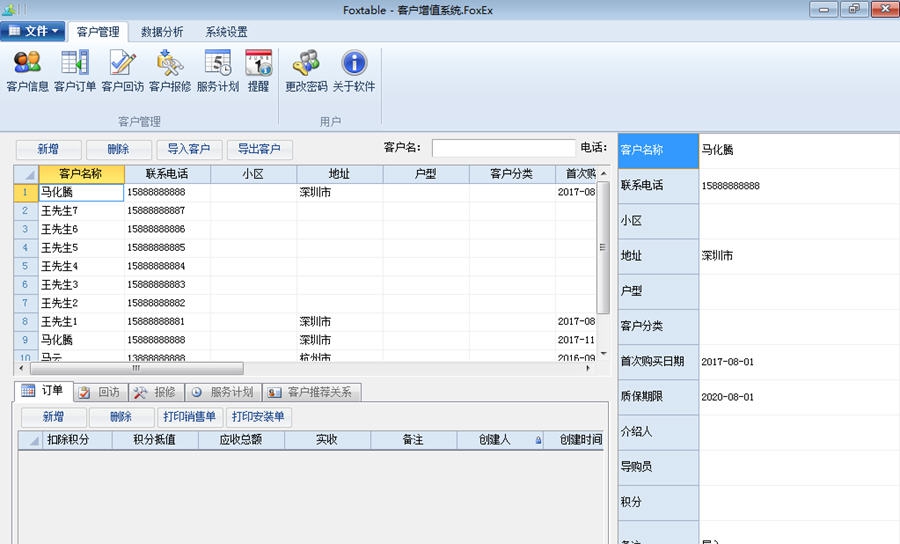This screenshot has height=544, width=900.
Task: Sort by the 创建人 column header
Action: (x=495, y=439)
